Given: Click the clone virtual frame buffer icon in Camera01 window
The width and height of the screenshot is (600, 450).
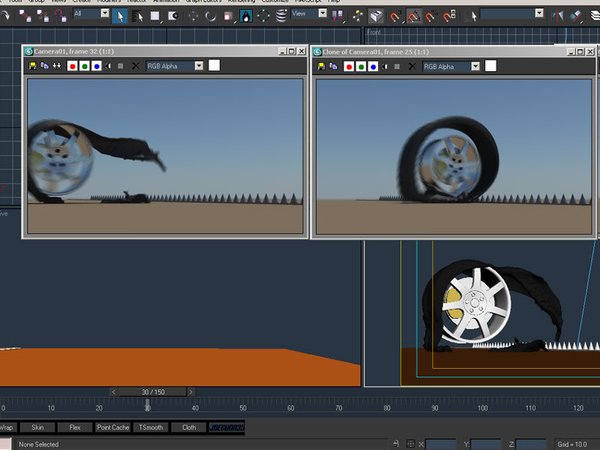Looking at the screenshot, I should tap(44, 66).
